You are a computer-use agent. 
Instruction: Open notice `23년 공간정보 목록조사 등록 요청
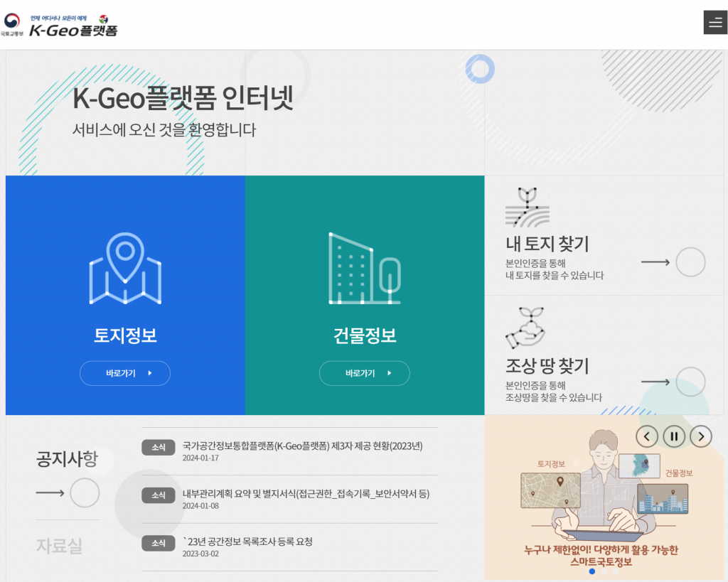(x=247, y=541)
